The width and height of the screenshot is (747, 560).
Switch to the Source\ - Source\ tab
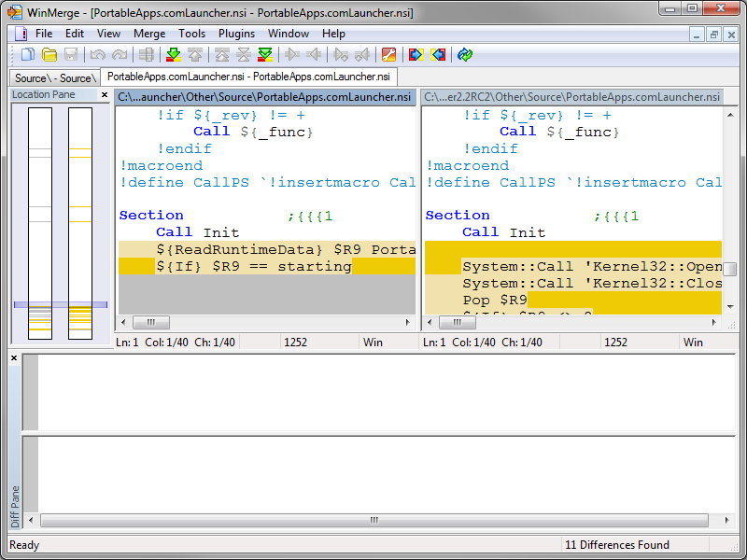tap(53, 78)
